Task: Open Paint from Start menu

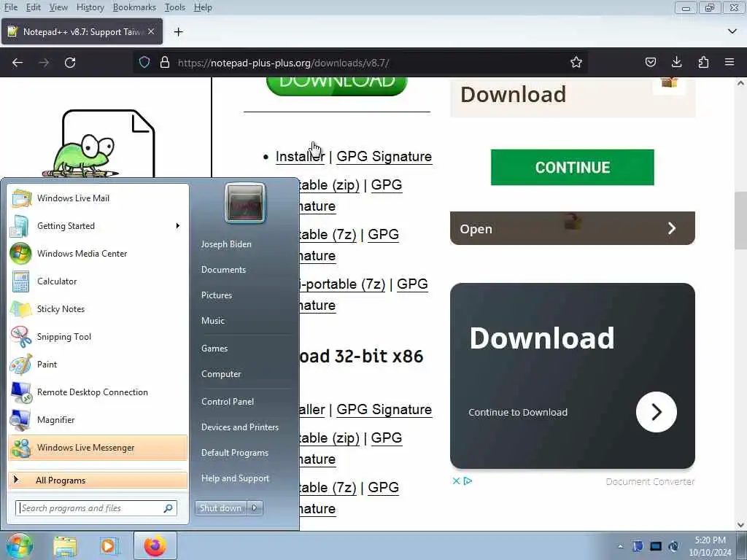Action: (x=98, y=365)
